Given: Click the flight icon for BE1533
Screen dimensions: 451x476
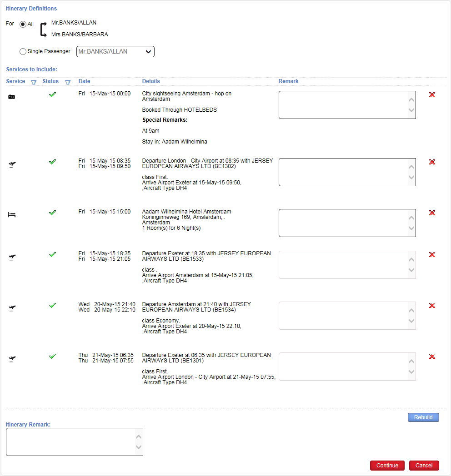Looking at the screenshot, I should point(12,258).
